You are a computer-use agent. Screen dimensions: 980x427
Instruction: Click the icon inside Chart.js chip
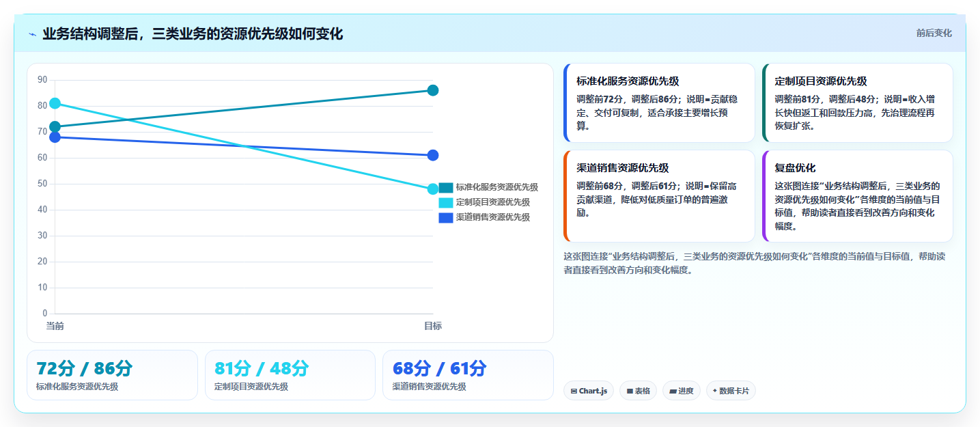[574, 391]
